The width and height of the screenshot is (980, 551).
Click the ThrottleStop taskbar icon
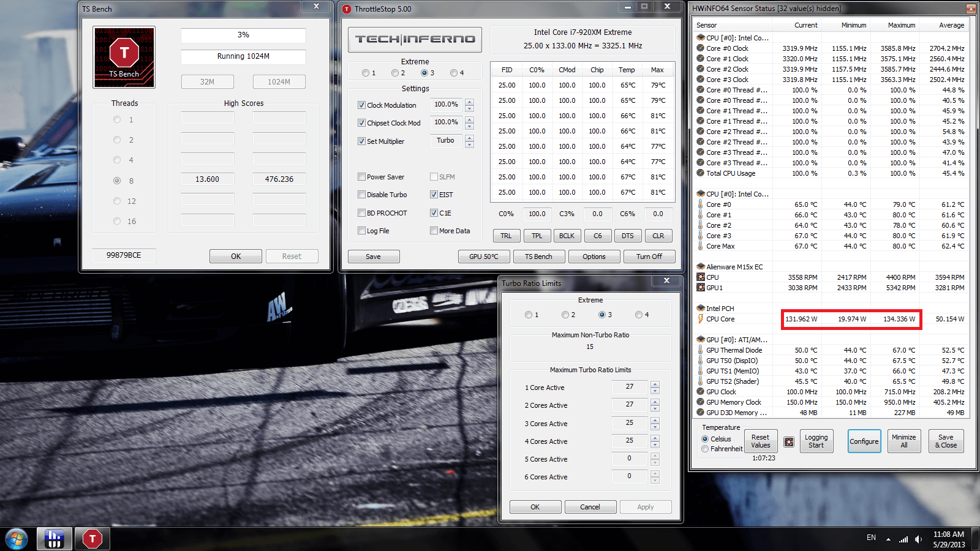(x=92, y=539)
